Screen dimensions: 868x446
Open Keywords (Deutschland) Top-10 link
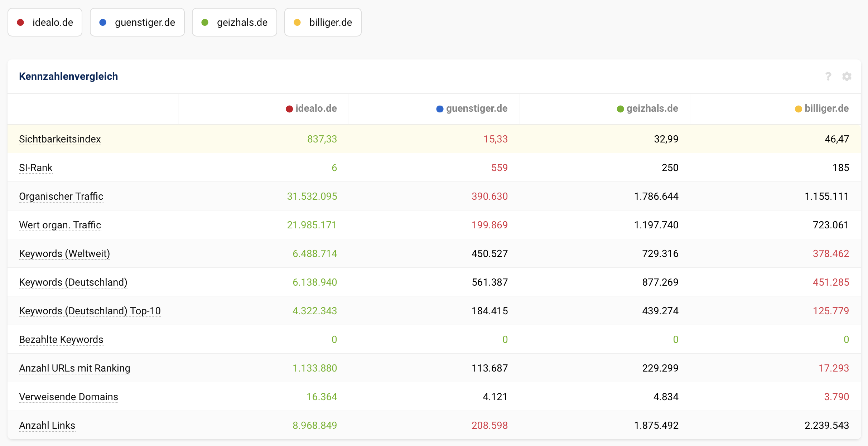tap(90, 311)
